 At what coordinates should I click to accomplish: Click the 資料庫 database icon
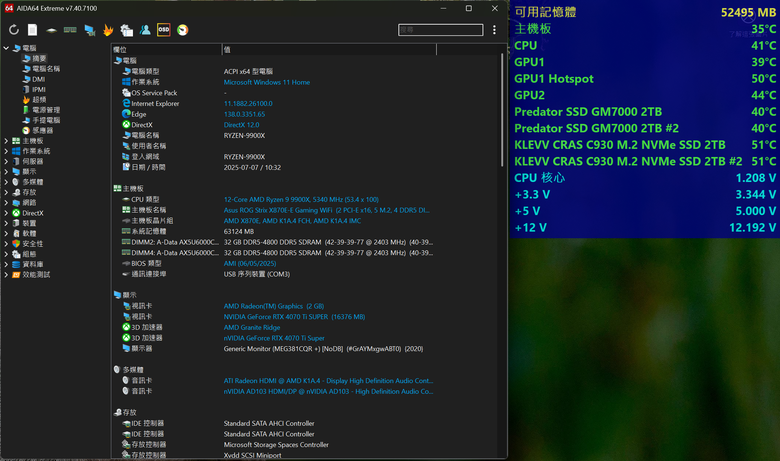(x=16, y=264)
